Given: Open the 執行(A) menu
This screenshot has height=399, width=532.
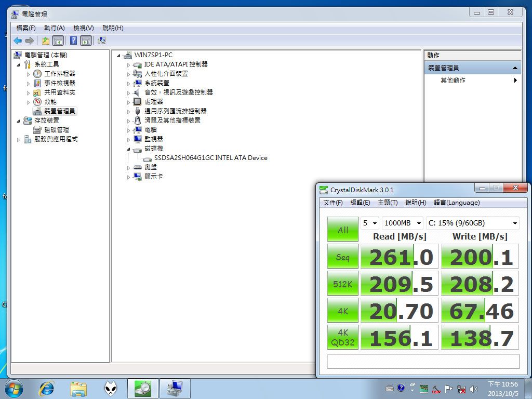Looking at the screenshot, I should click(x=54, y=28).
